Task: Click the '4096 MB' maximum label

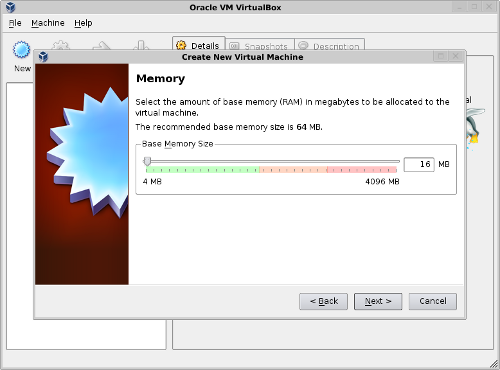Action: [x=382, y=182]
